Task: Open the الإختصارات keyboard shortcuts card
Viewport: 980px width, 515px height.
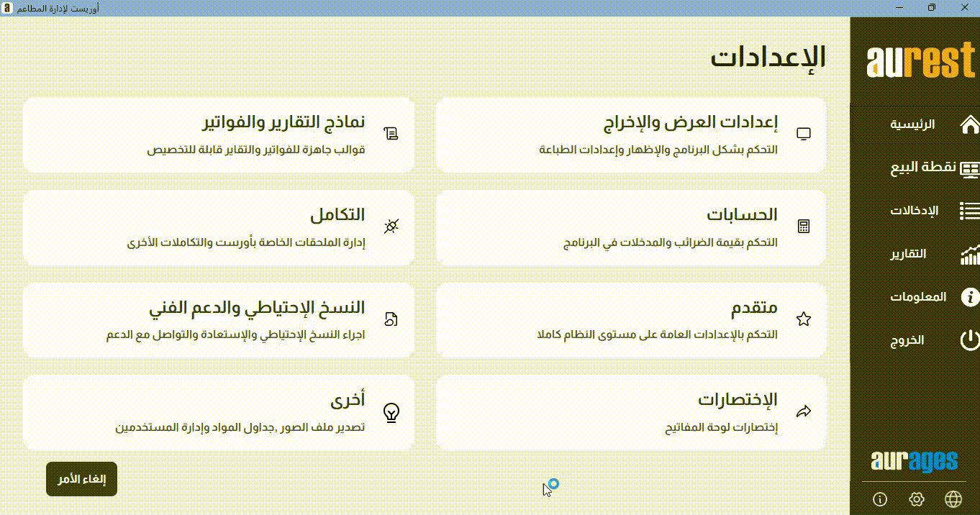Action: click(631, 412)
